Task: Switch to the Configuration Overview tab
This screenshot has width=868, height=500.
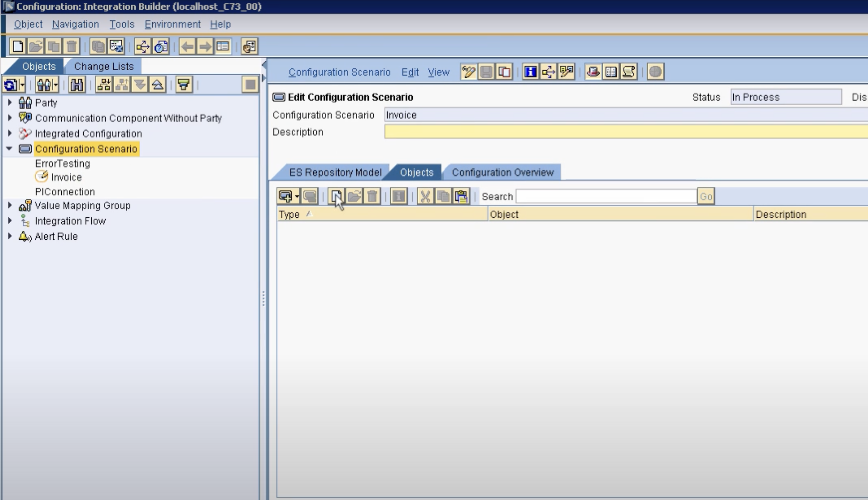Action: click(x=502, y=172)
